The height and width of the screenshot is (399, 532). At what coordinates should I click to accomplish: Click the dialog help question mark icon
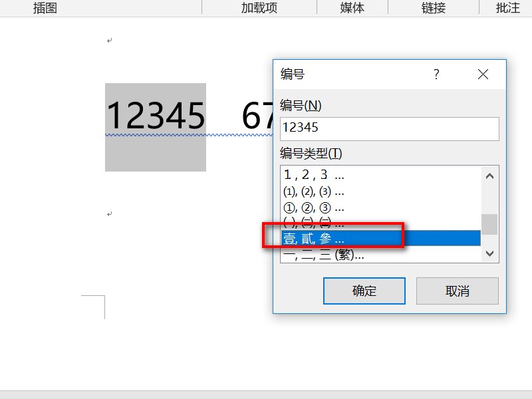click(x=436, y=74)
